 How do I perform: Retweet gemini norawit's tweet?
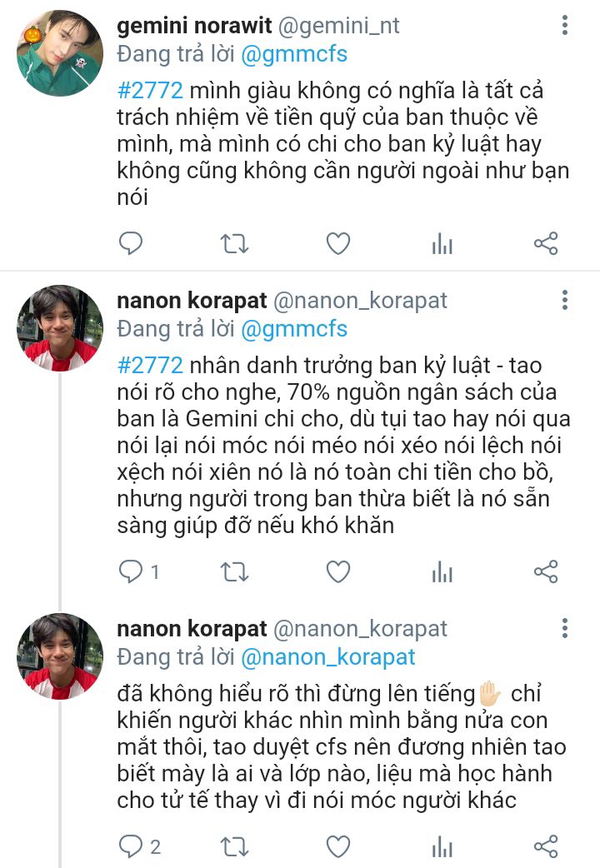pos(233,243)
